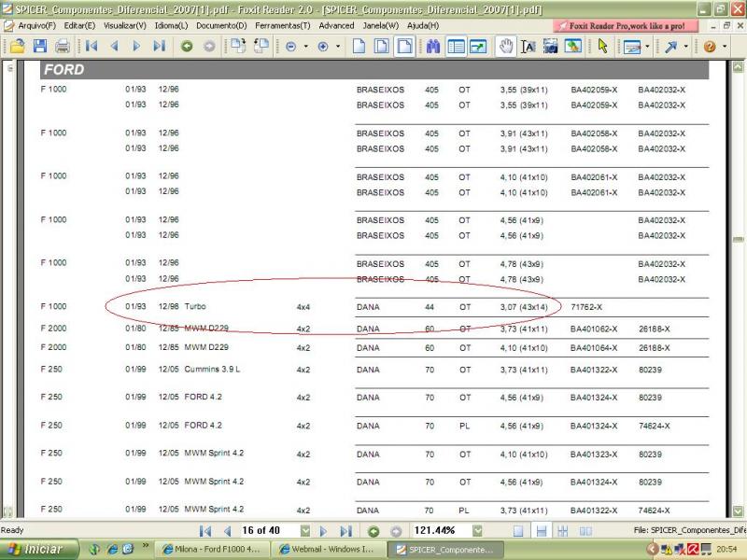
Task: Click the scrollbar up arrow
Action: [738, 66]
